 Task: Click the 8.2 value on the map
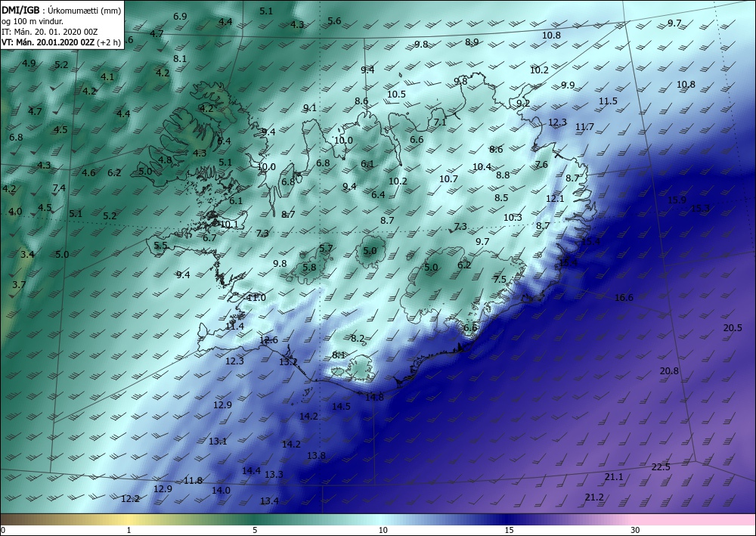[358, 339]
